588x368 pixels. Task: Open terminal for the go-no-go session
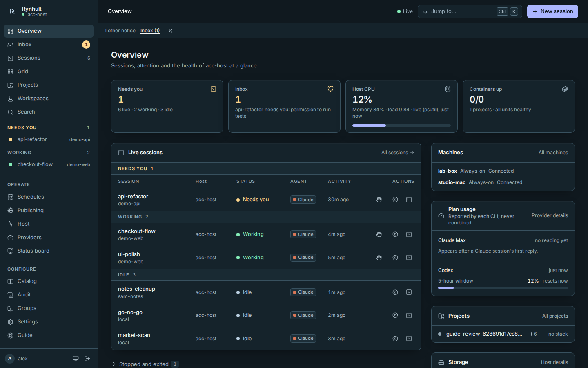click(x=409, y=315)
